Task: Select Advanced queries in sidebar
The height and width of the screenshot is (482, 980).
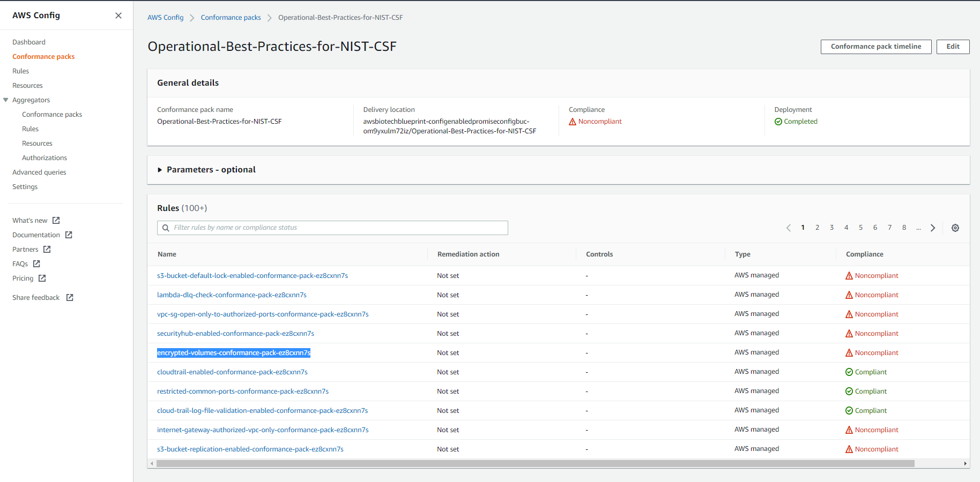Action: click(x=39, y=172)
